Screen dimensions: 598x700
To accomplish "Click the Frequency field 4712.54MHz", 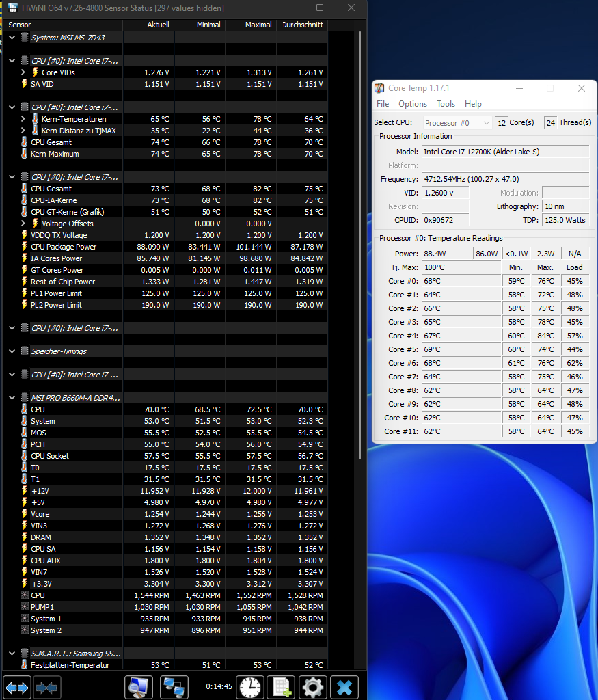I will 505,179.
